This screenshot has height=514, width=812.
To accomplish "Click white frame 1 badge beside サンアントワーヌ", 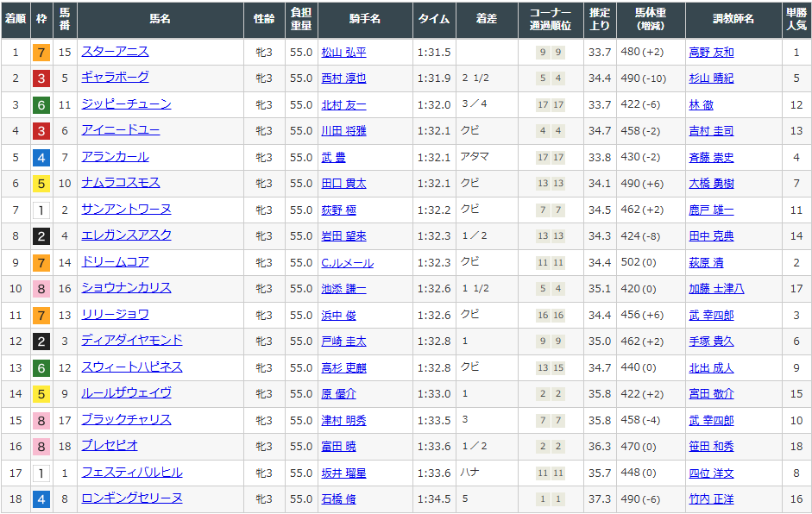I will click(x=41, y=210).
